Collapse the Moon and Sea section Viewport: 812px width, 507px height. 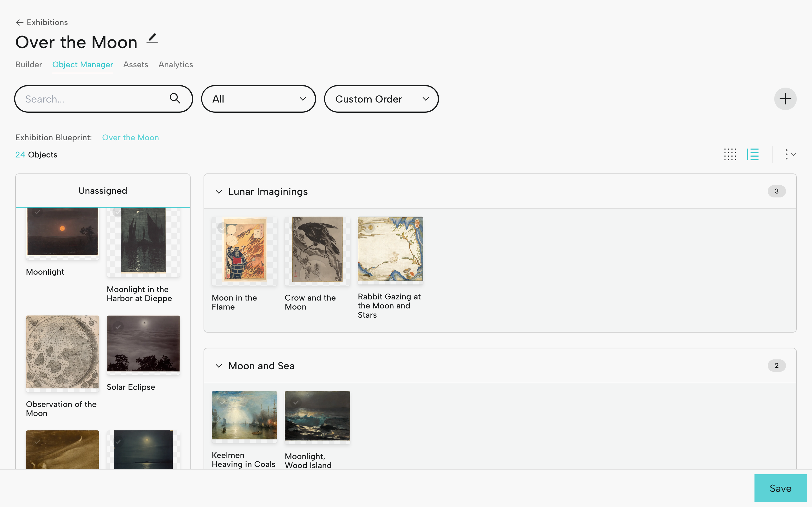(x=219, y=366)
